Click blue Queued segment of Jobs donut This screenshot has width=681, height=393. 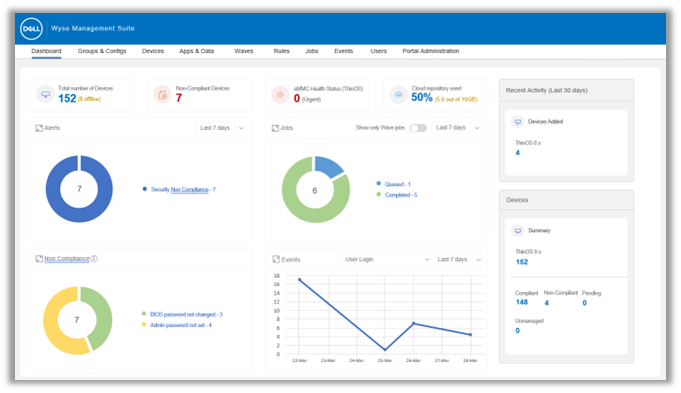tap(328, 166)
